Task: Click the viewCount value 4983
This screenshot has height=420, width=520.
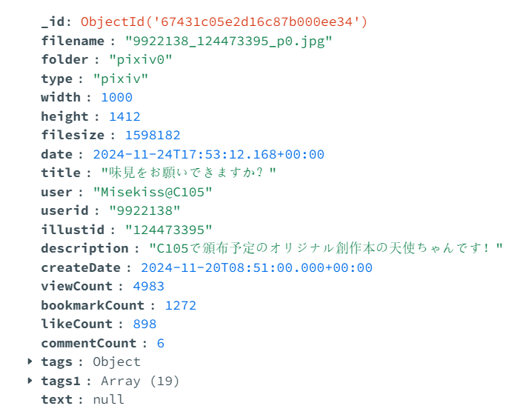Action: coord(148,286)
